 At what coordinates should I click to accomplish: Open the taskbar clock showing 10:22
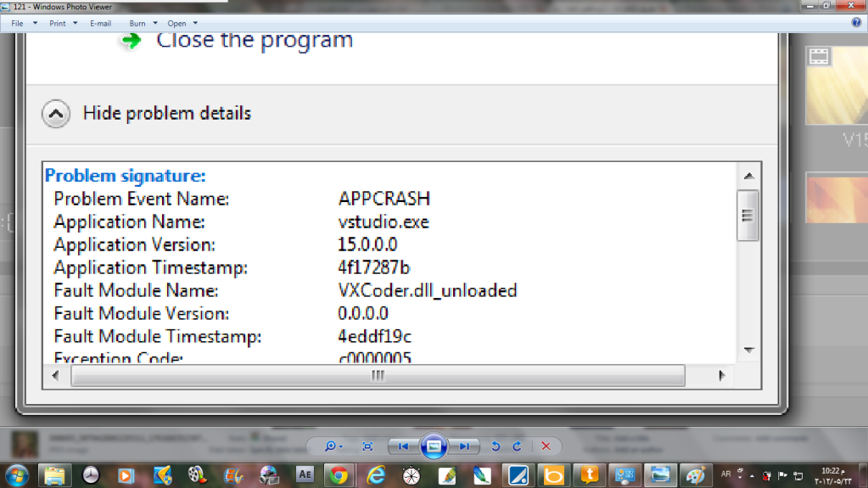tap(832, 476)
